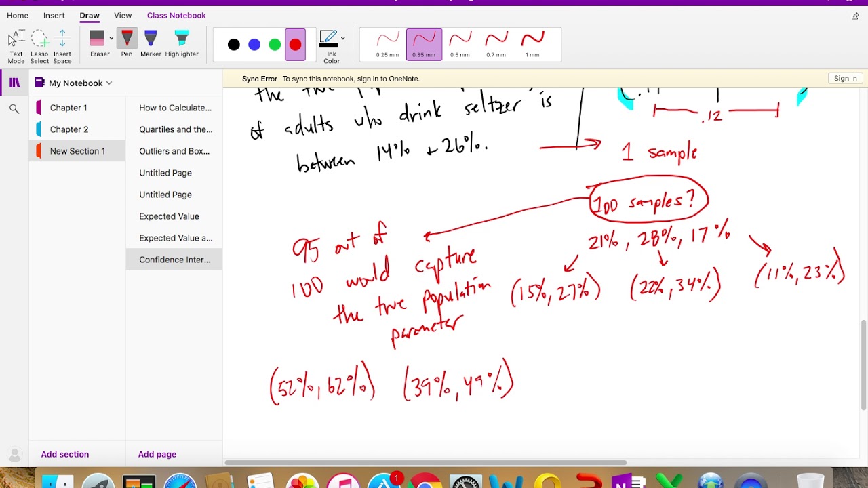Viewport: 868px width, 488px height.
Task: Open the 'How to Calculate...' page
Action: click(x=174, y=108)
